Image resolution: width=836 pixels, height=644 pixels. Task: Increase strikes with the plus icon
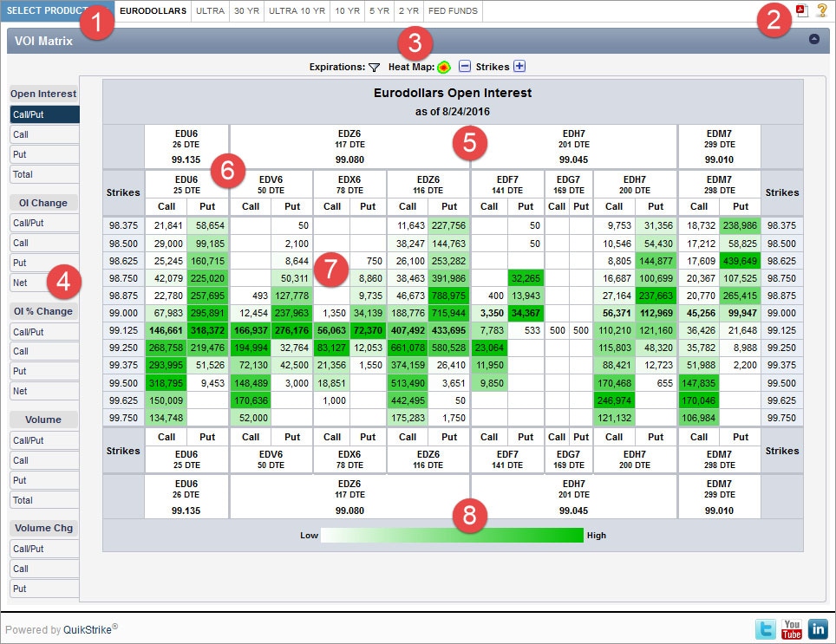(x=519, y=67)
